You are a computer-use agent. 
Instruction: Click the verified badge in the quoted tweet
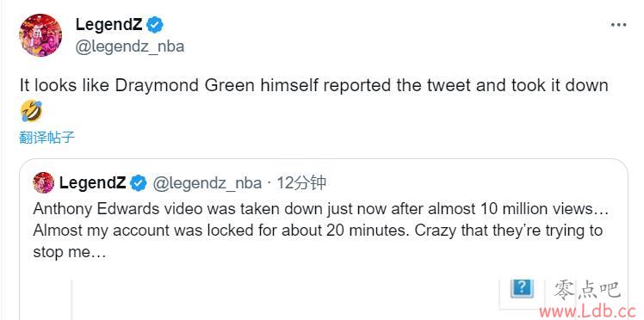(x=139, y=183)
